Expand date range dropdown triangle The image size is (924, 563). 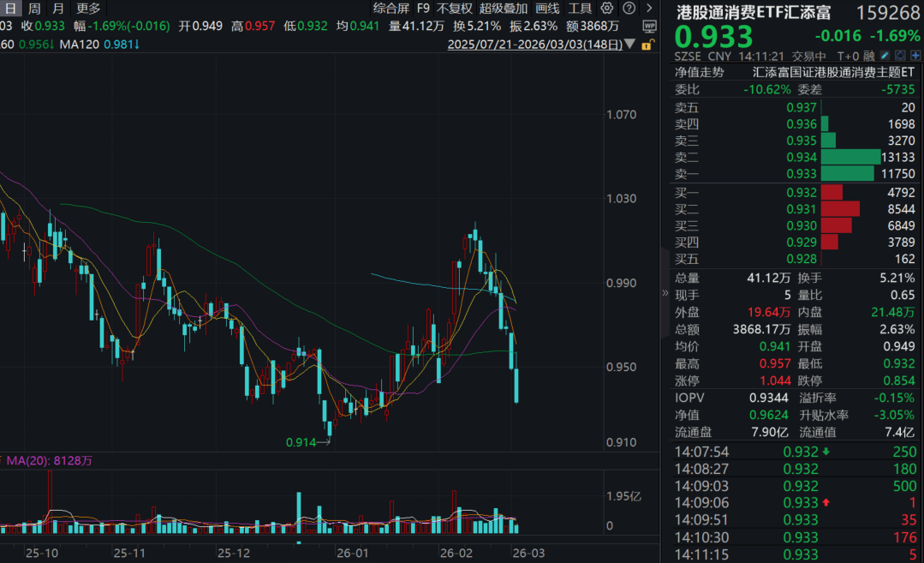tap(630, 43)
